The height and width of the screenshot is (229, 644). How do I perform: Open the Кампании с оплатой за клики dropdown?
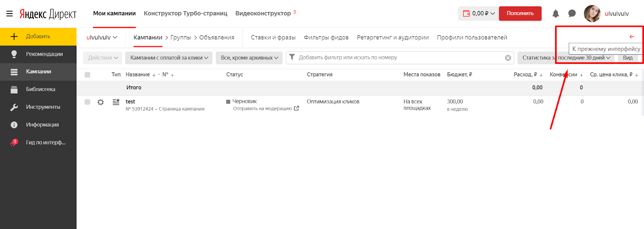pyautogui.click(x=169, y=58)
